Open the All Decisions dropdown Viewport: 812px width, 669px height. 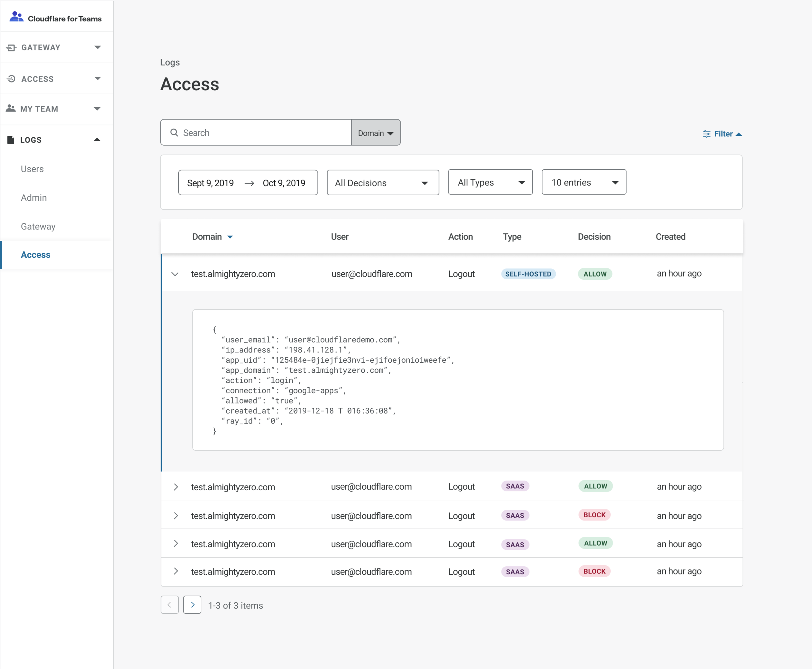pos(383,183)
